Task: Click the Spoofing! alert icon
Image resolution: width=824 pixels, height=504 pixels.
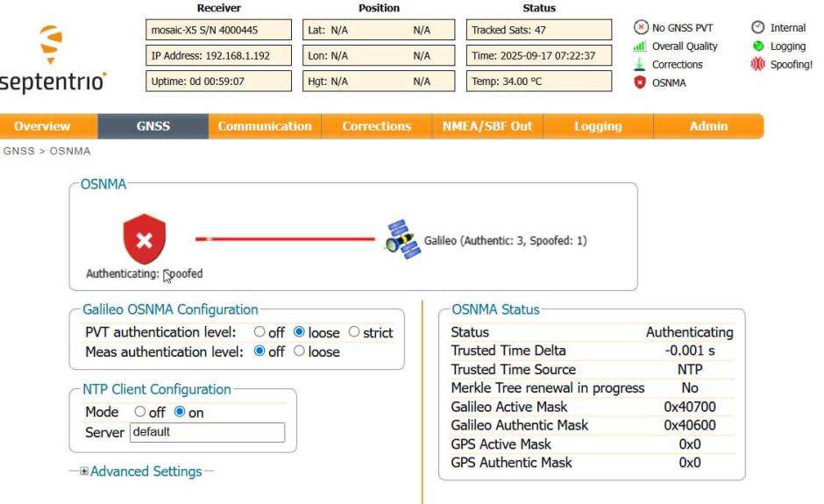Action: [757, 64]
